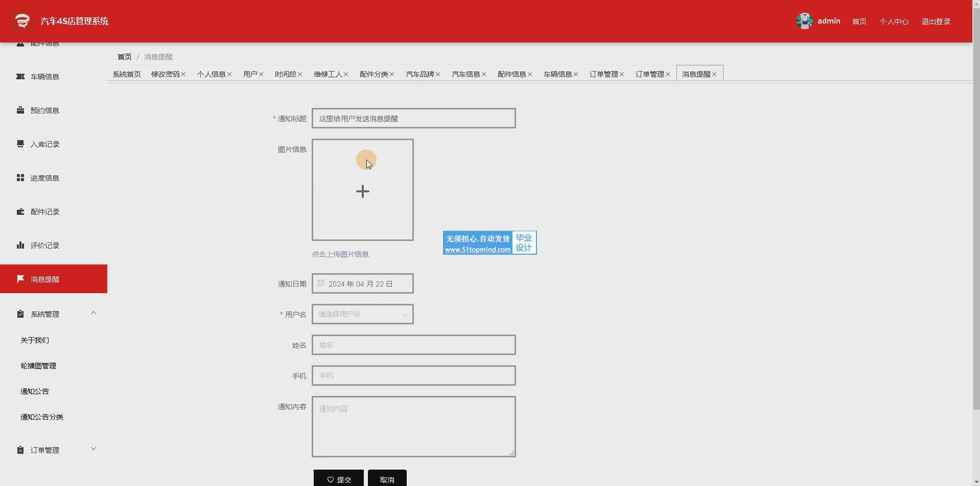The width and height of the screenshot is (980, 486).
Task: Switch to the 系统首页 tab
Action: tap(127, 75)
